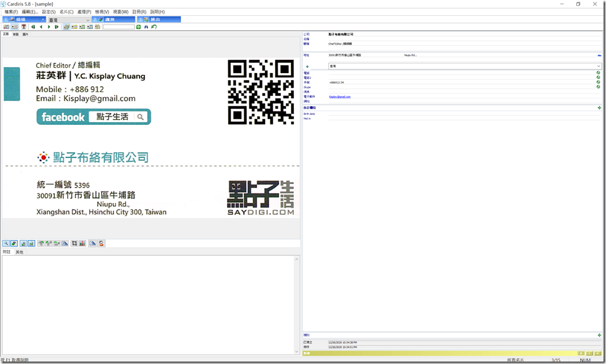Click the green plus icon beside 自訂欄位
Viewport: 606px width, 364px height.
pos(599,108)
